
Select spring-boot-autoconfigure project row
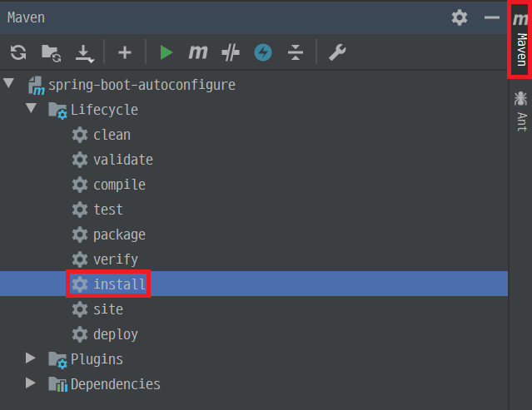click(x=254, y=85)
